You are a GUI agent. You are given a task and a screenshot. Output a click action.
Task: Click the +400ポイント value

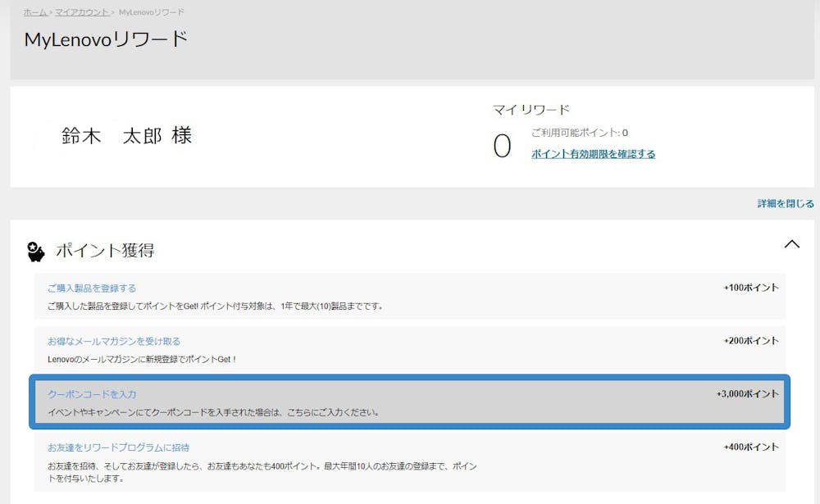click(x=751, y=447)
